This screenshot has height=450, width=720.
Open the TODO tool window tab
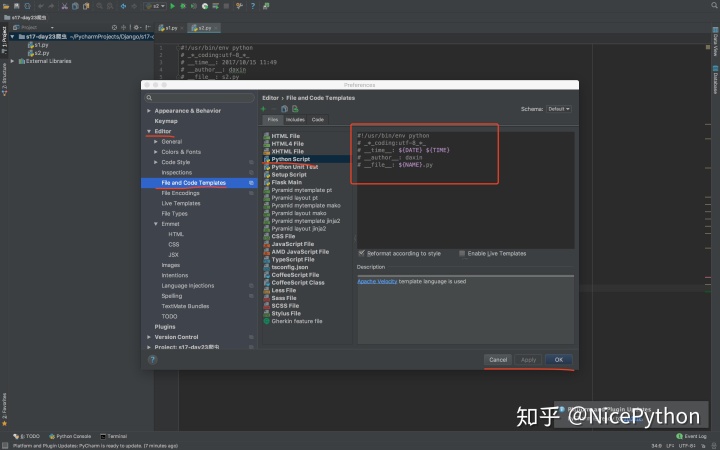click(x=27, y=436)
